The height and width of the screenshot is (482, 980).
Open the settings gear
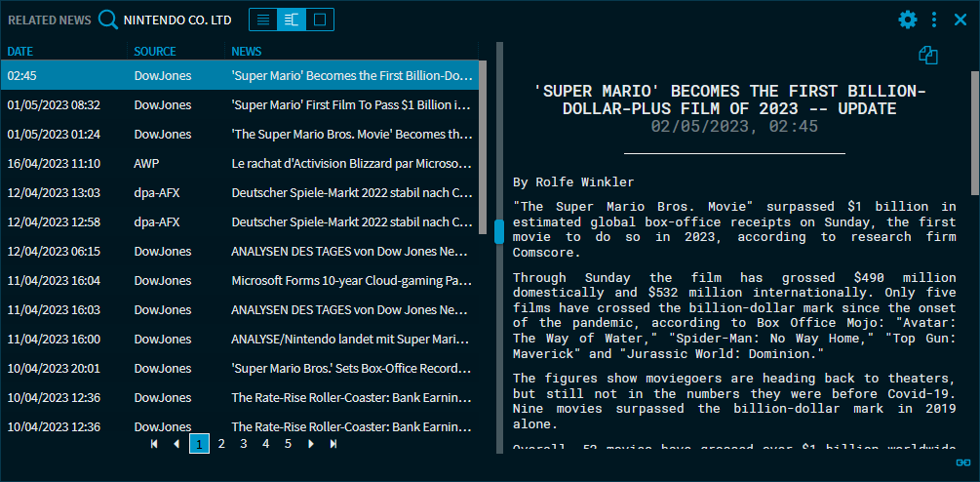908,20
